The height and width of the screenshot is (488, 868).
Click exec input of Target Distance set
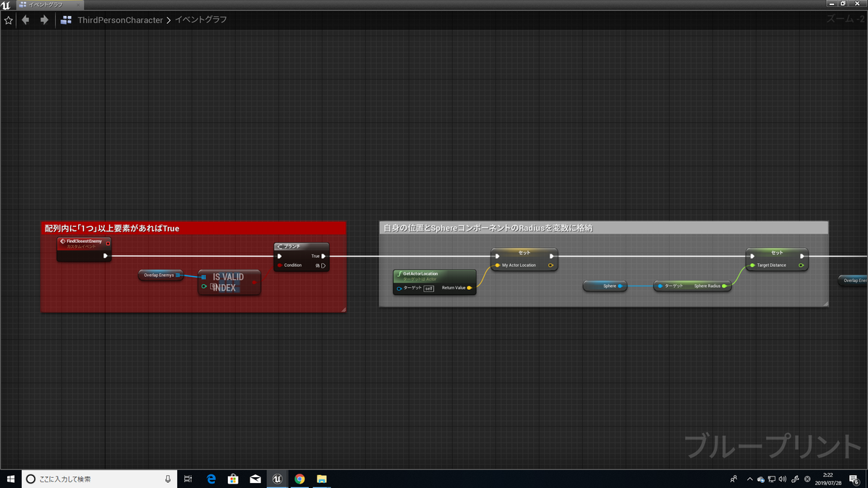(752, 256)
